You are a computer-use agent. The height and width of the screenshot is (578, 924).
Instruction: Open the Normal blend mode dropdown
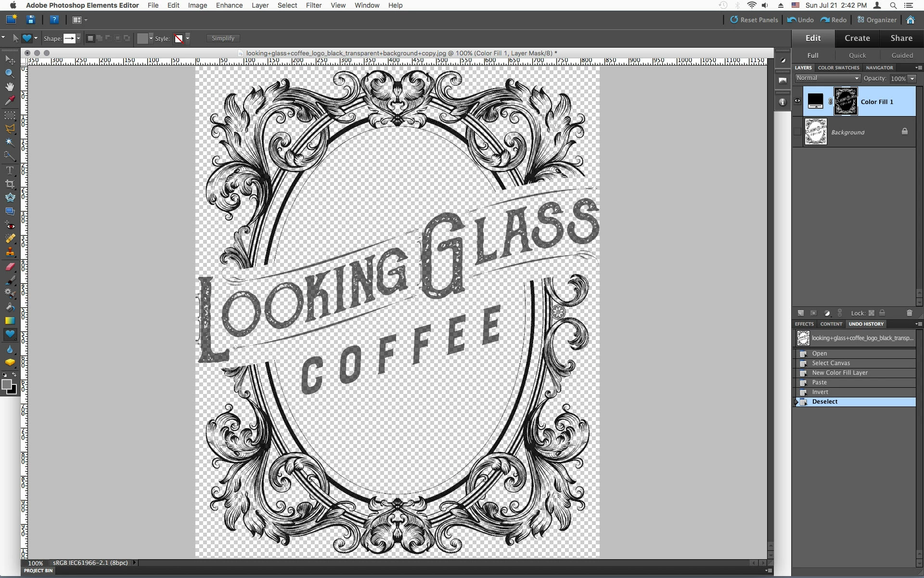827,78
